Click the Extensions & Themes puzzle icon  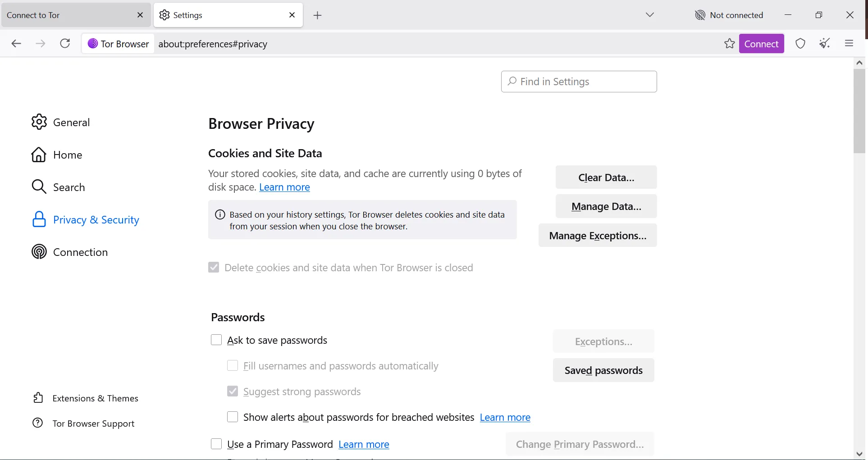[38, 398]
